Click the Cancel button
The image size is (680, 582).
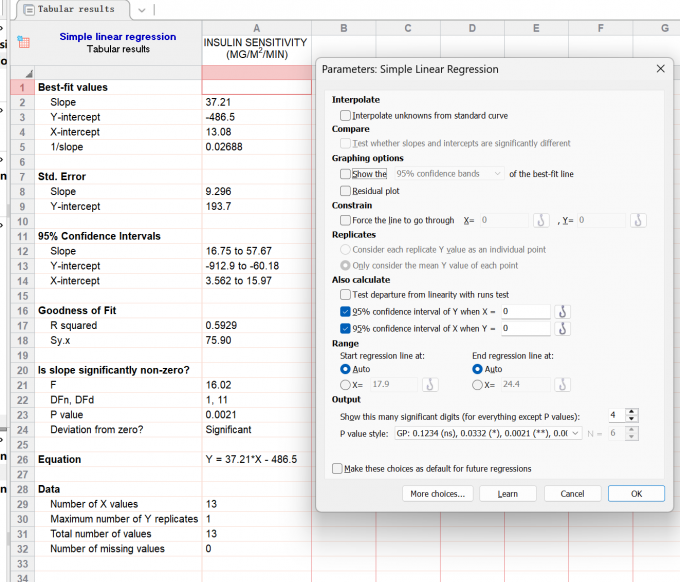(x=572, y=494)
